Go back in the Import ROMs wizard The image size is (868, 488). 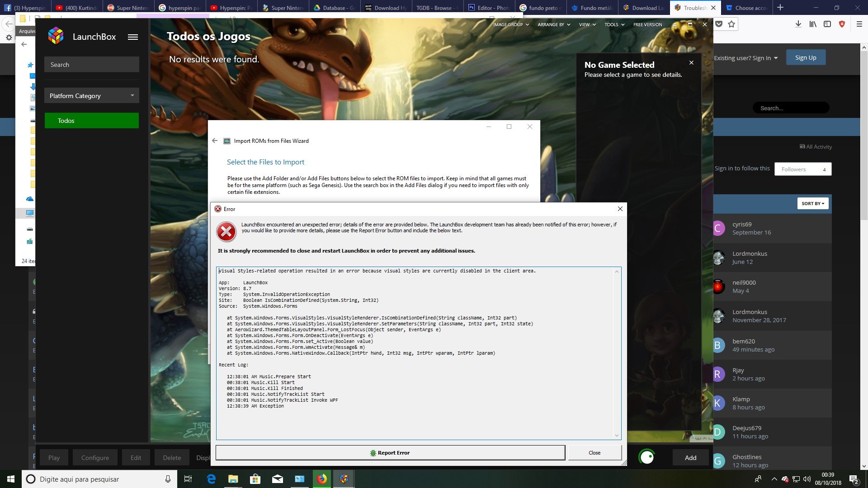coord(215,141)
